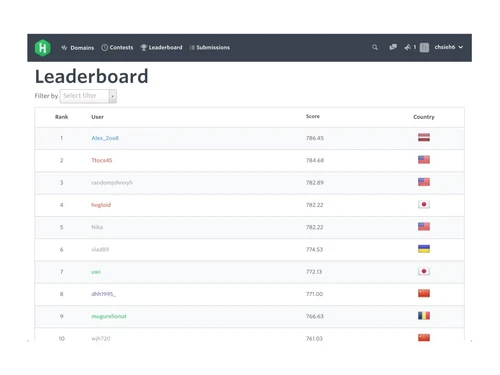Viewport: 500px width, 375px height.
Task: Open the messages chat icon
Action: [x=393, y=47]
